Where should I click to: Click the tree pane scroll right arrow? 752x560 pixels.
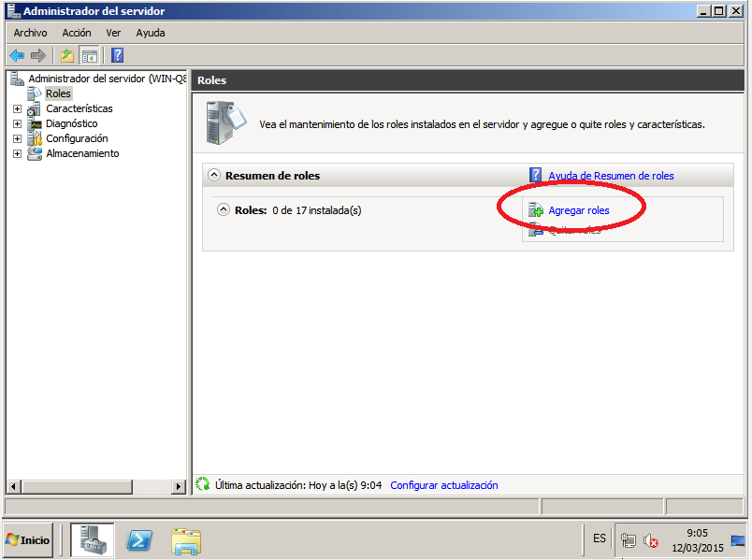pos(179,486)
